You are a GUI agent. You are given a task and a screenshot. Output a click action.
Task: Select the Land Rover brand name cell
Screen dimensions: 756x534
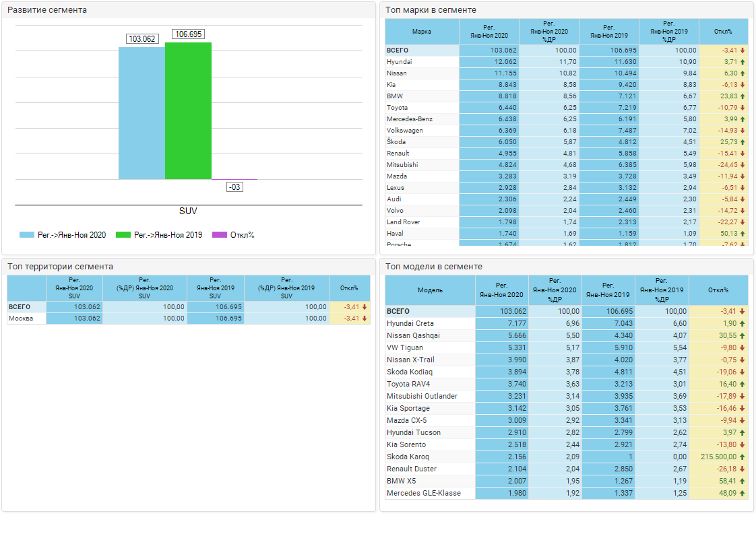pyautogui.click(x=403, y=222)
